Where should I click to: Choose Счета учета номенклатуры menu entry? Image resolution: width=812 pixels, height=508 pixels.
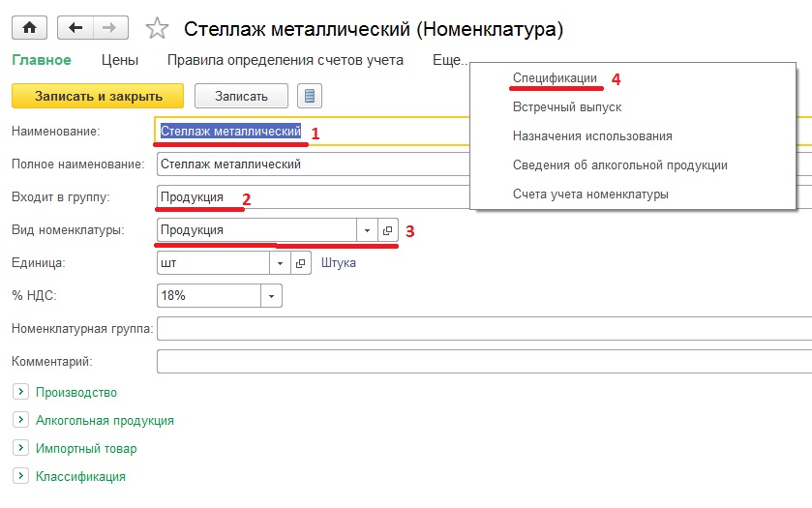[x=590, y=194]
